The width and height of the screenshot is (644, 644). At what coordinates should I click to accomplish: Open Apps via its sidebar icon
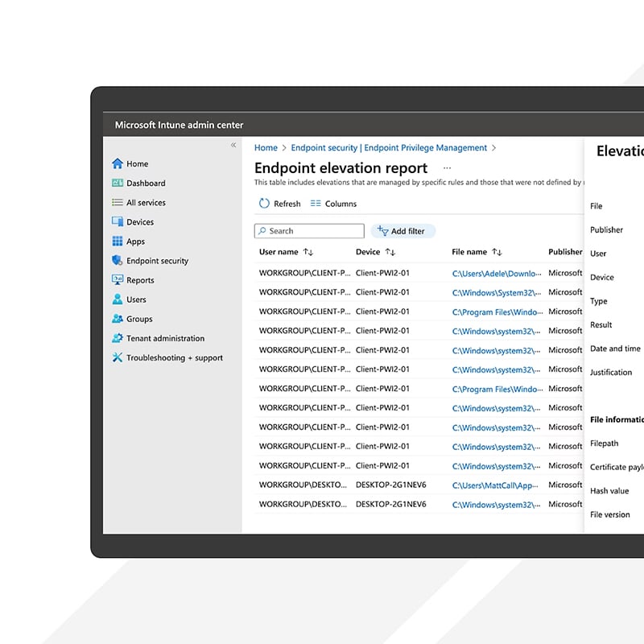118,241
